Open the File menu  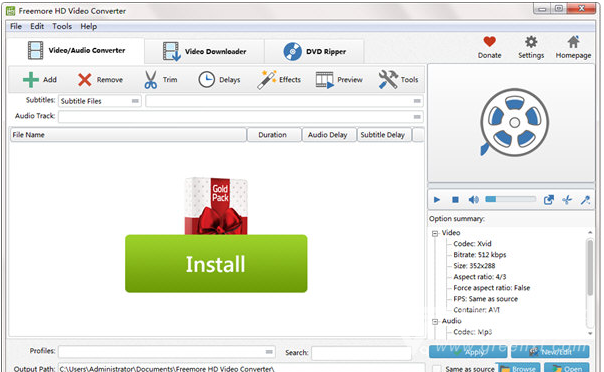(16, 27)
